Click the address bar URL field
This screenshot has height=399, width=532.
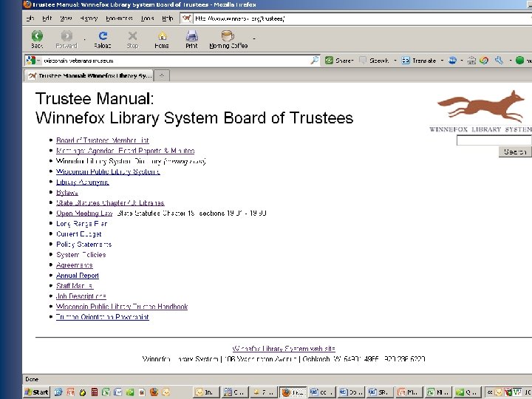coord(360,18)
